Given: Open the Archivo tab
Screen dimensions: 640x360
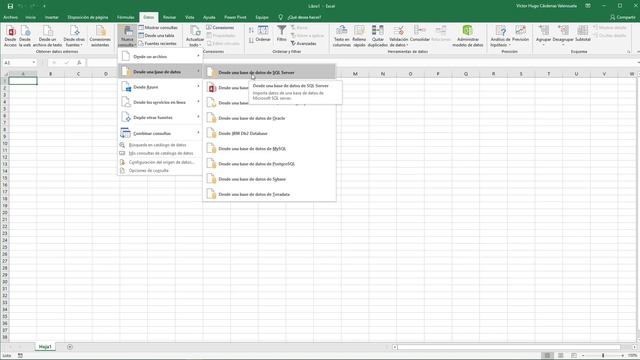Looking at the screenshot, I should [11, 17].
